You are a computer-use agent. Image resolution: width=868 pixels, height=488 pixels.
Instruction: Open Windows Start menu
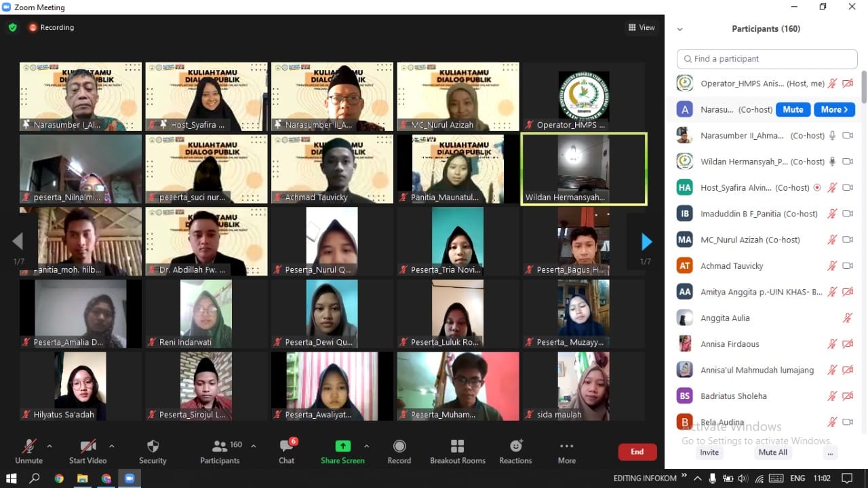11,478
